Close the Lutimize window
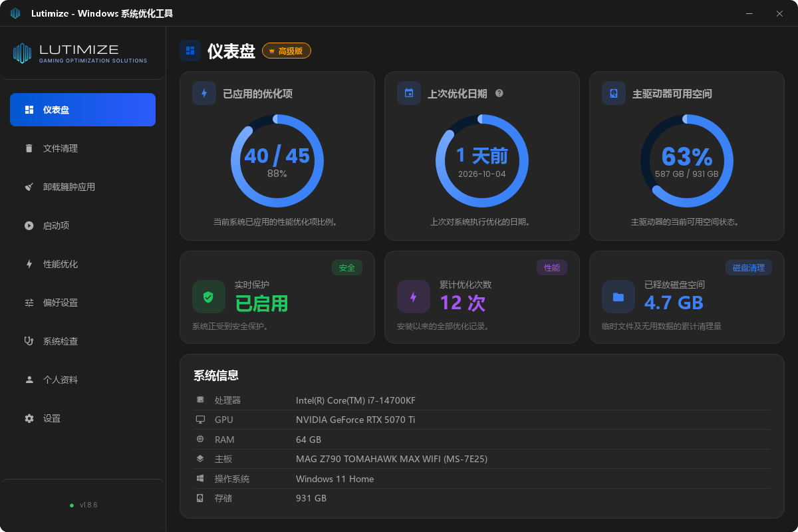This screenshot has height=532, width=798. point(780,13)
